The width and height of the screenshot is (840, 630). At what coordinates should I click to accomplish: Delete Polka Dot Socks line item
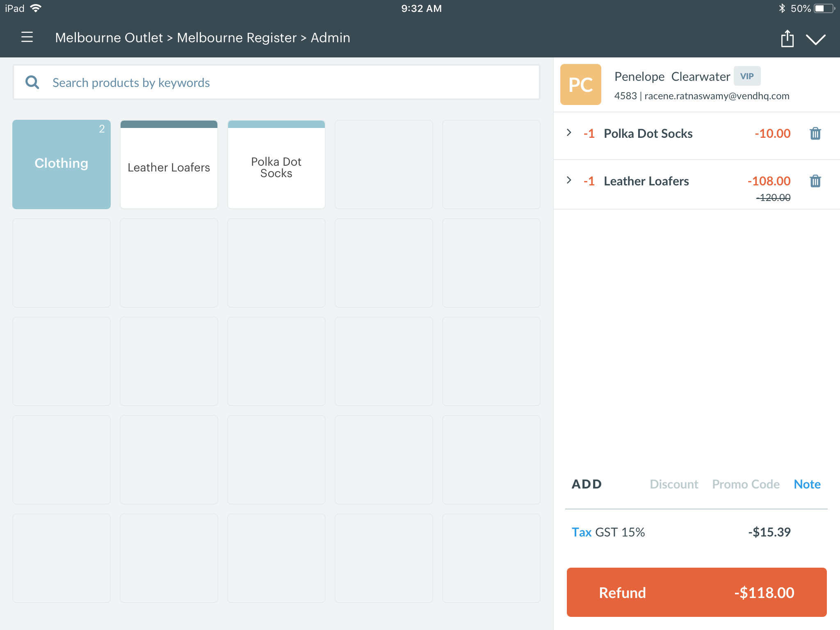tap(815, 134)
